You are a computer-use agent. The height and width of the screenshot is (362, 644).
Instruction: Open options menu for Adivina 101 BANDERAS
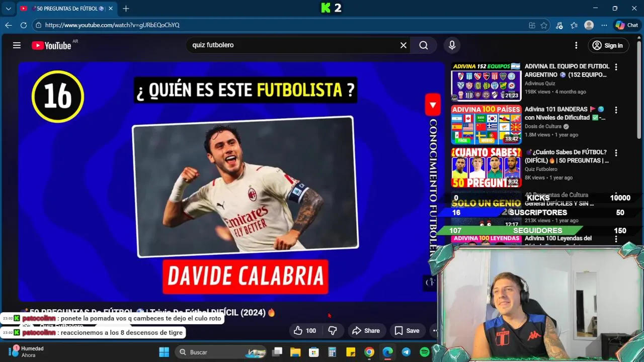coord(616,110)
